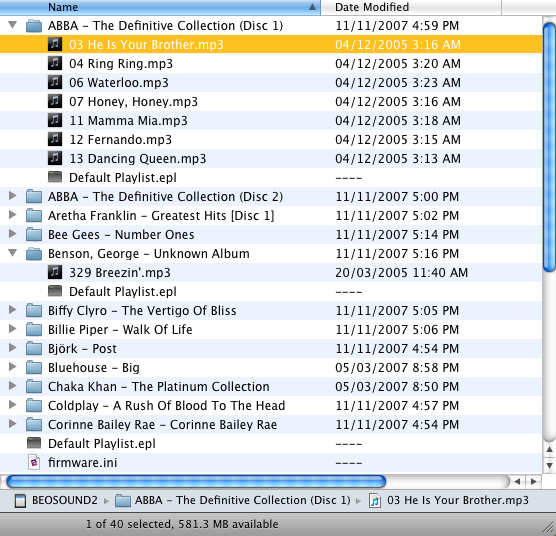Viewport: 556px width, 536px height.
Task: Click the music icon for 04 Ring Ring.mp3
Action: (x=55, y=63)
